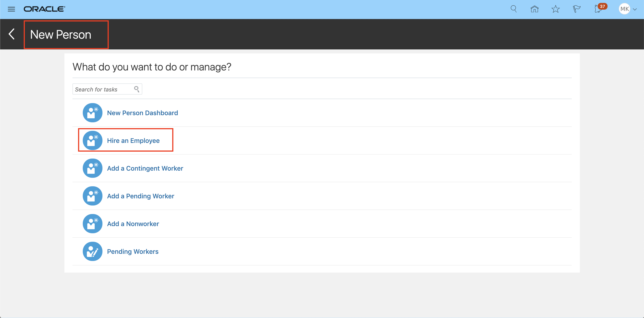
Task: Open the hamburger navigation menu
Action: tap(11, 9)
